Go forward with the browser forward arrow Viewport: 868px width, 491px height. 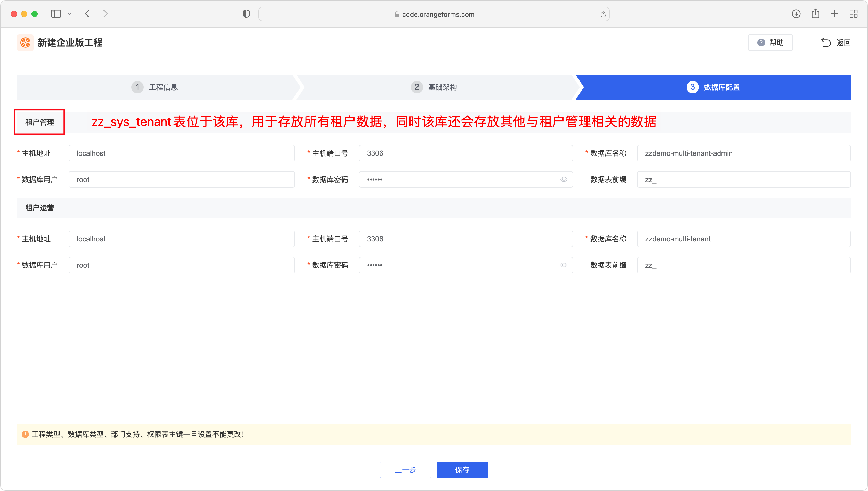click(x=105, y=14)
